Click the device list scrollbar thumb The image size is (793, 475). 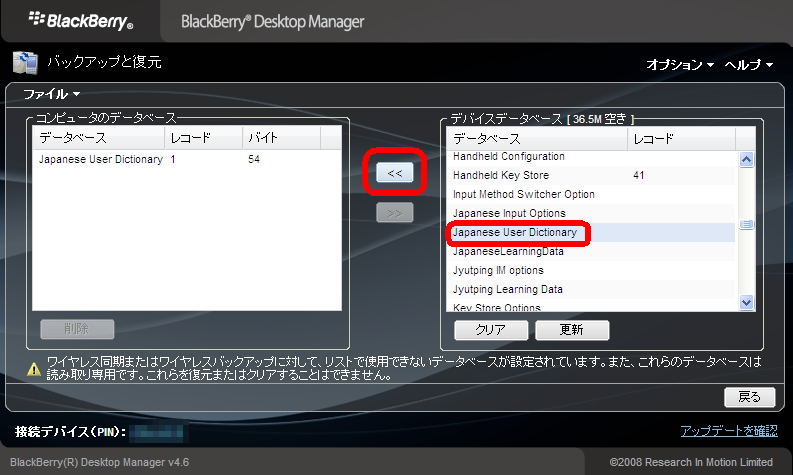746,224
